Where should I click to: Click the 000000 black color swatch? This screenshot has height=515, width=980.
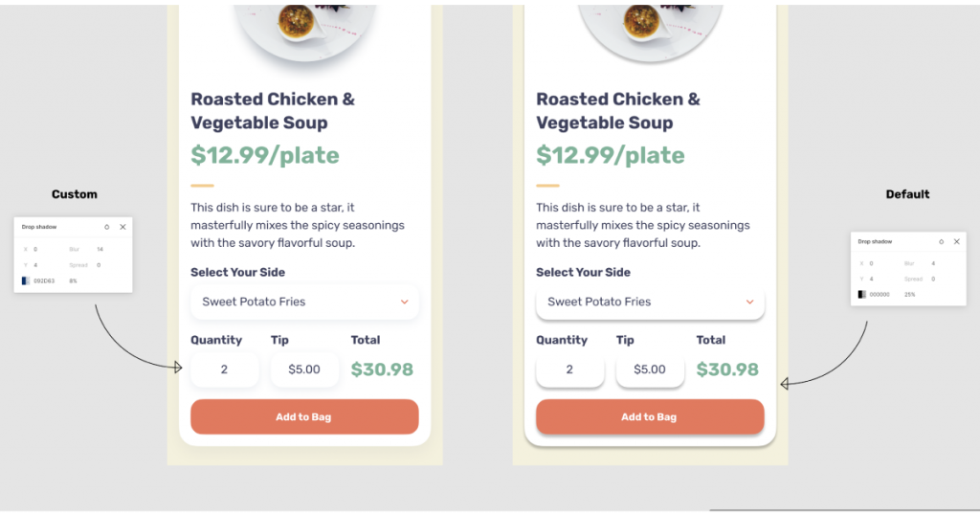(x=861, y=294)
